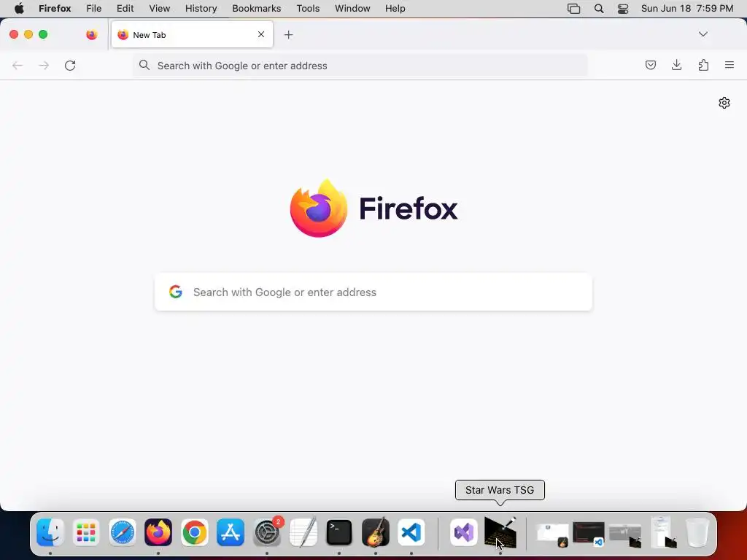Viewport: 747px width, 560px height.
Task: Open Terminal from the Dock
Action: [339, 532]
